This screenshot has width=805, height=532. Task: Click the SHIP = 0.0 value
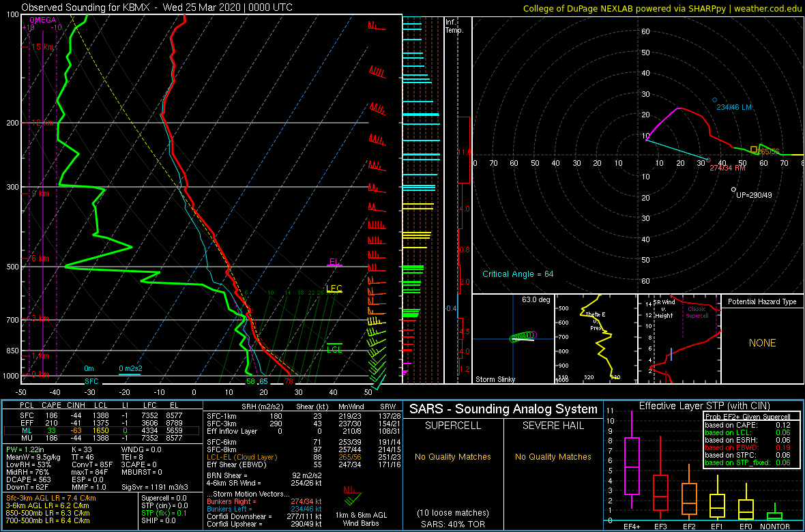[159, 520]
